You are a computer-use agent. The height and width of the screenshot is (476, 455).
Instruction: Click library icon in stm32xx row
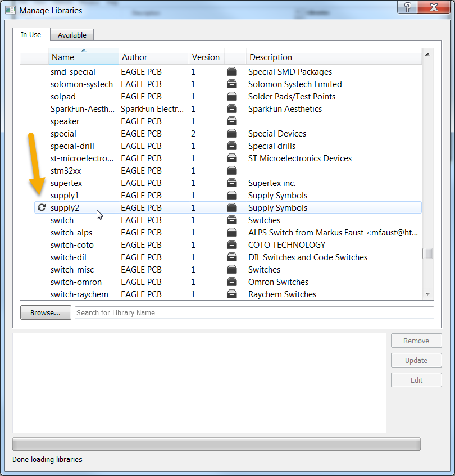coord(232,171)
